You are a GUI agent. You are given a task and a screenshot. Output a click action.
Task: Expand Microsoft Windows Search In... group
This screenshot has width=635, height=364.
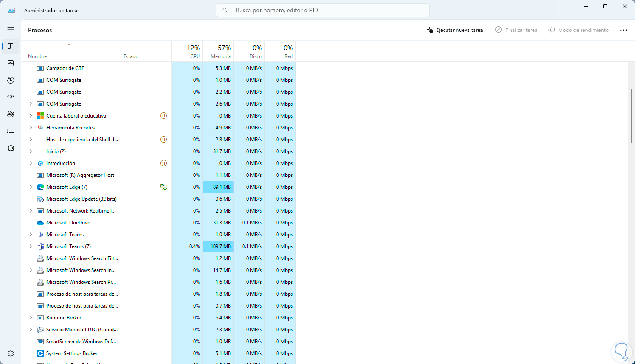[31, 270]
